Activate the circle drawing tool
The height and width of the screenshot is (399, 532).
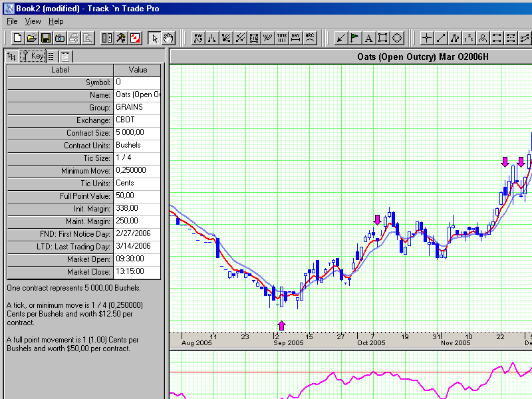click(x=397, y=38)
